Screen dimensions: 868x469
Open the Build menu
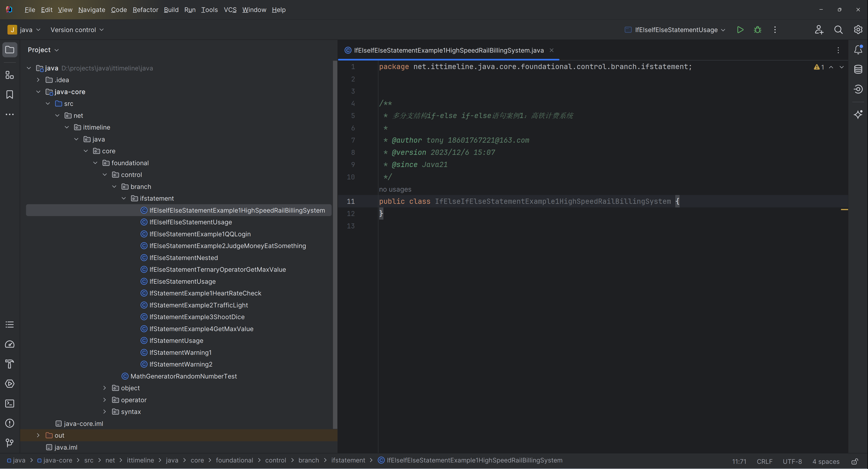[x=171, y=10]
